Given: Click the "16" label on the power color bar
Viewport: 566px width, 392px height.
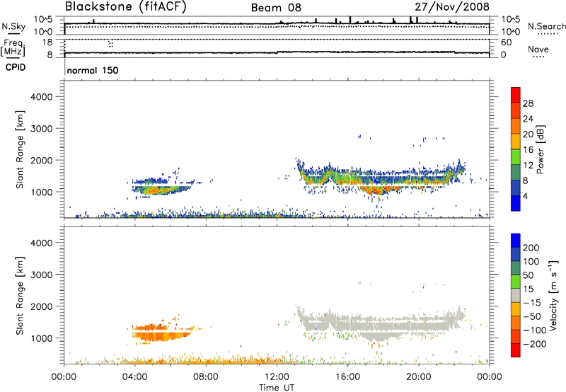Looking at the screenshot, I should point(528,150).
